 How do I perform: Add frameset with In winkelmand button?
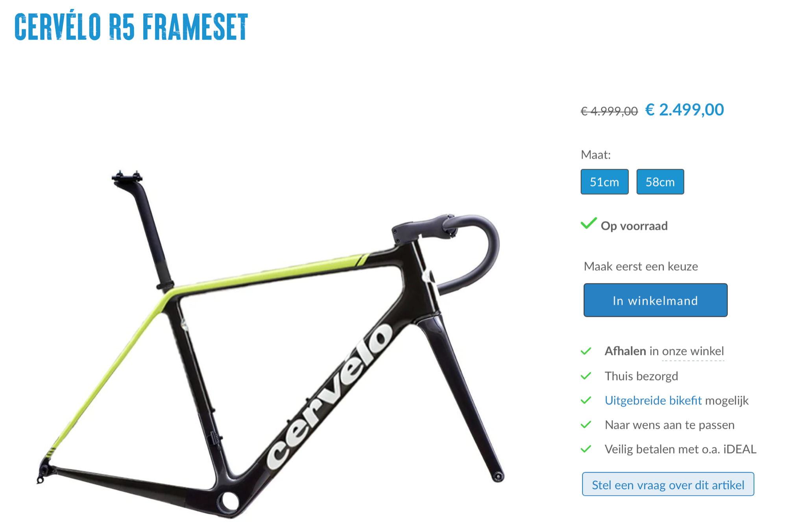[x=656, y=300]
